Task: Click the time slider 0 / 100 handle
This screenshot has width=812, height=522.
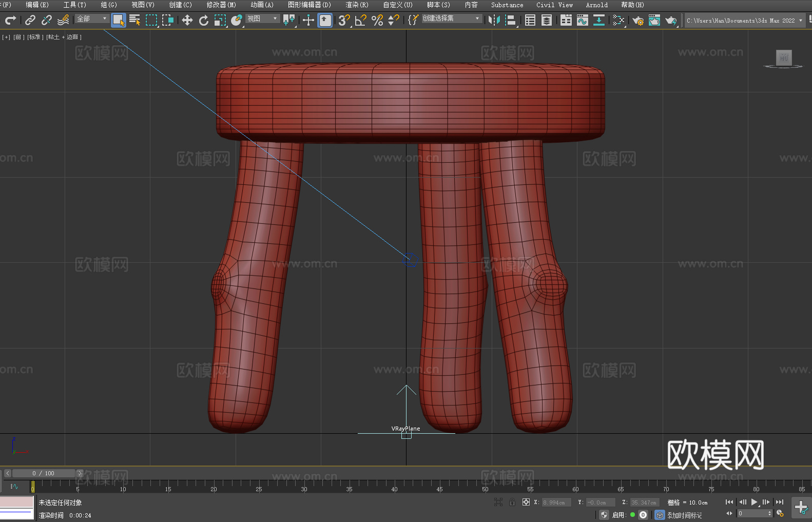Action: (x=44, y=473)
